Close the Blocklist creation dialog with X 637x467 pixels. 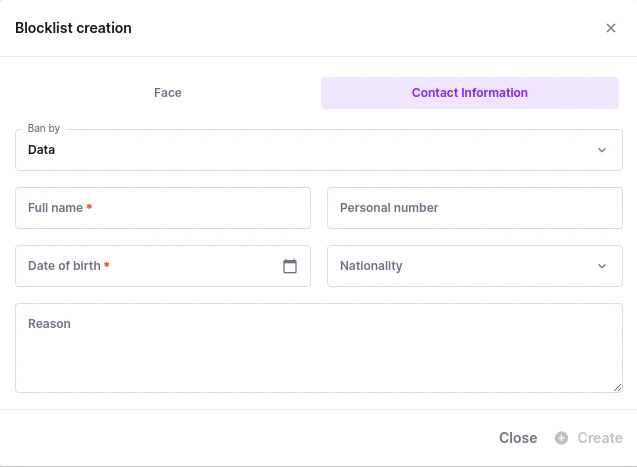[x=611, y=28]
